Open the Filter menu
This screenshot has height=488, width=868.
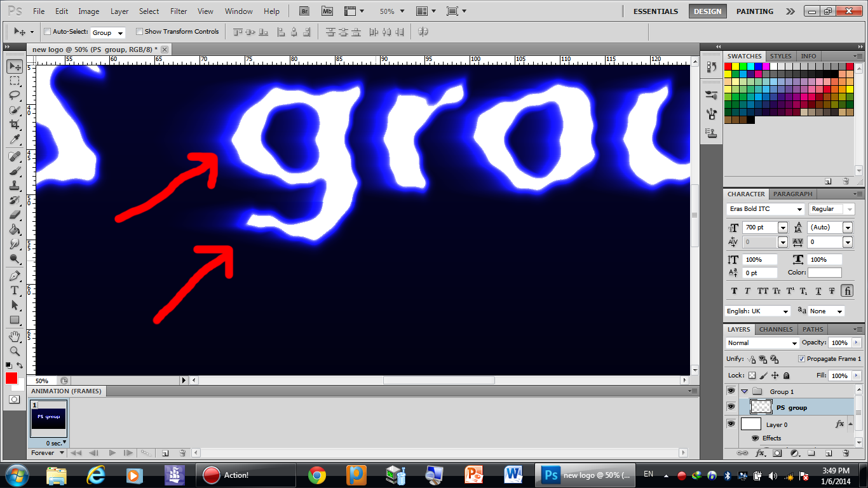pos(179,11)
